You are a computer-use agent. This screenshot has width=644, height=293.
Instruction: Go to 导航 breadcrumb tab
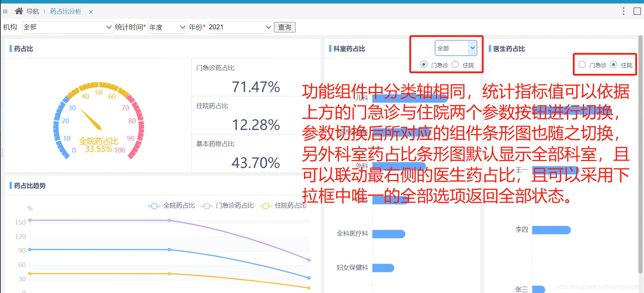tap(33, 11)
